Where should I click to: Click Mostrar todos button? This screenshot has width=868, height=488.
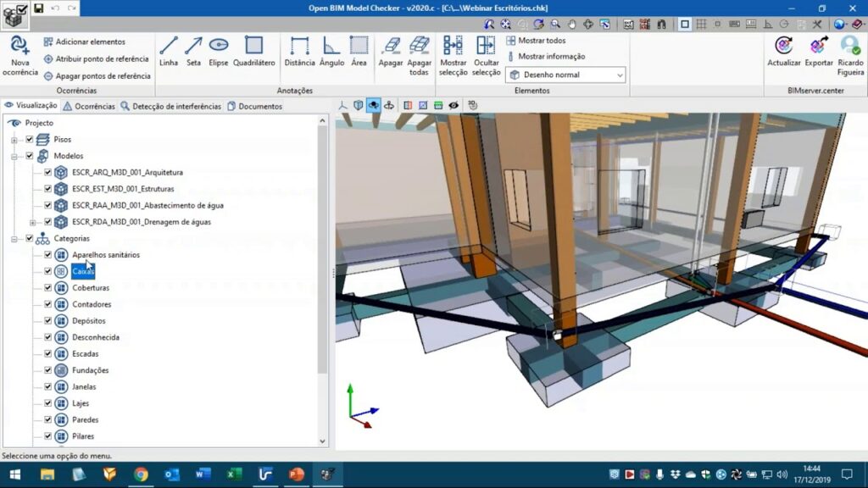[x=536, y=41]
